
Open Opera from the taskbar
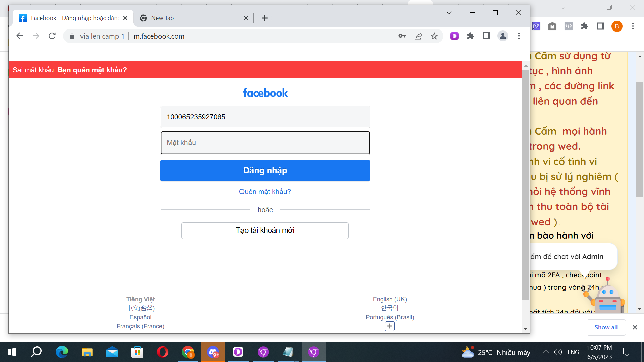[x=162, y=352]
